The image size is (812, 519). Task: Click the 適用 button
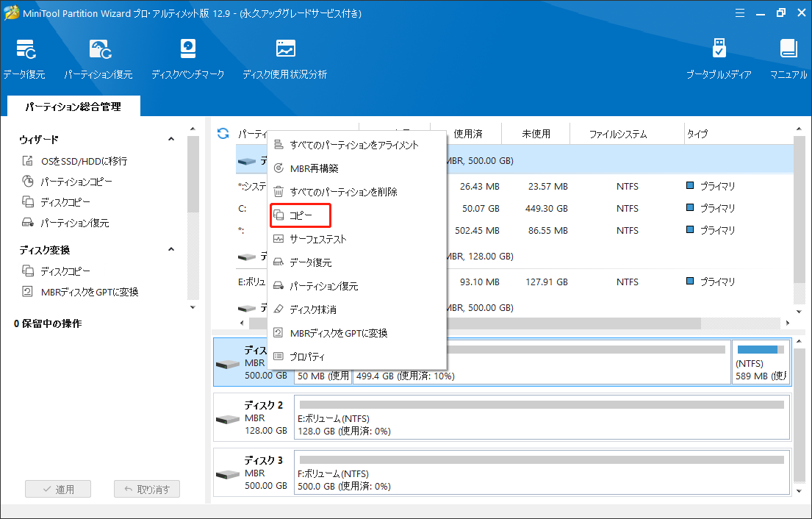(x=58, y=489)
